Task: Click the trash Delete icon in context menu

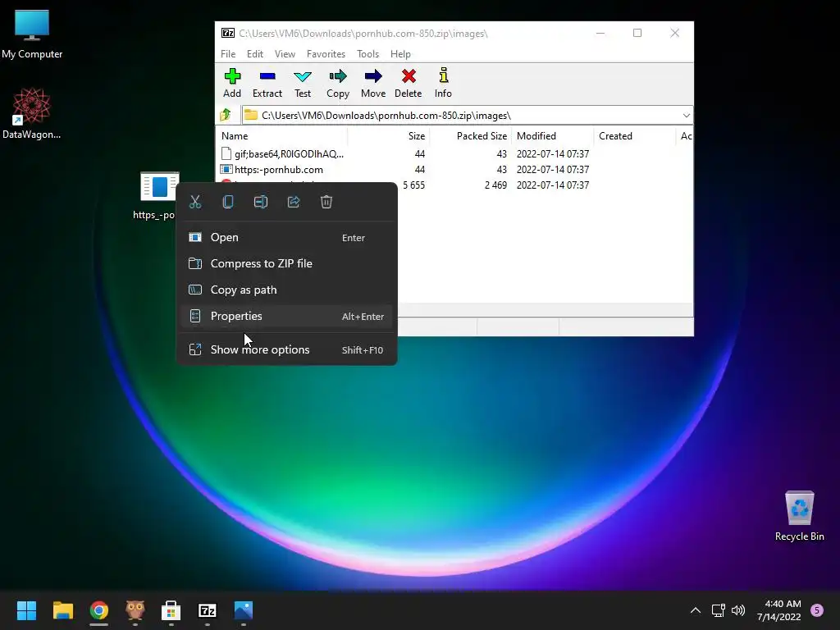Action: 326,202
